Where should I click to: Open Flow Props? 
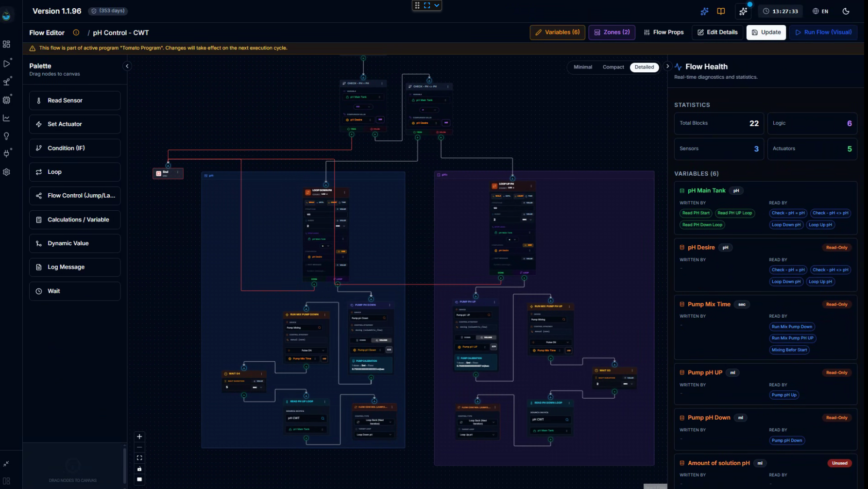click(664, 33)
